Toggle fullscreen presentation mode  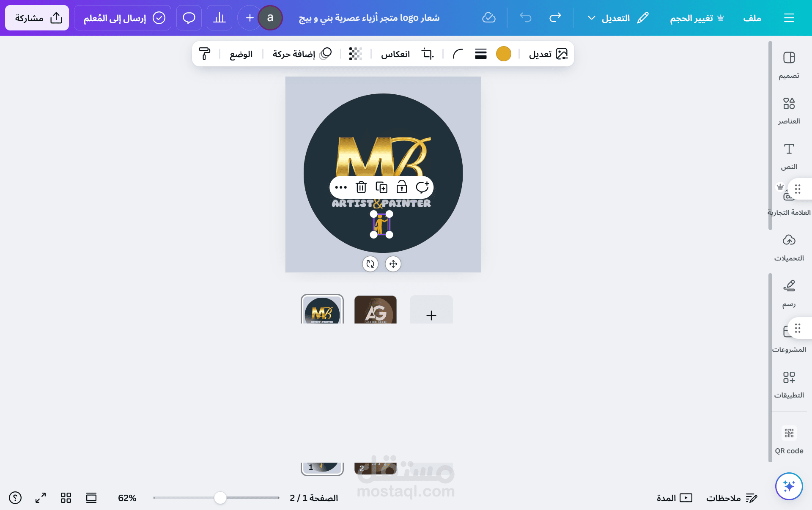click(x=41, y=498)
